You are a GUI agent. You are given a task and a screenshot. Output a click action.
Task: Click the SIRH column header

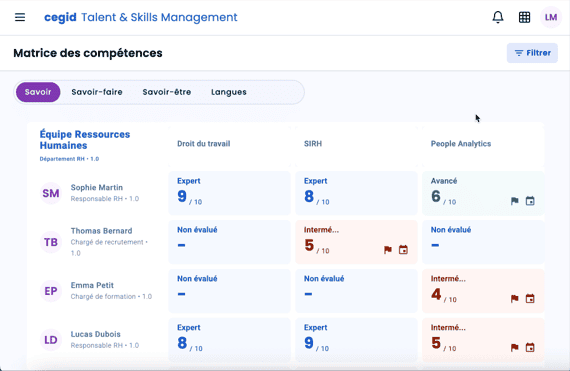point(313,144)
